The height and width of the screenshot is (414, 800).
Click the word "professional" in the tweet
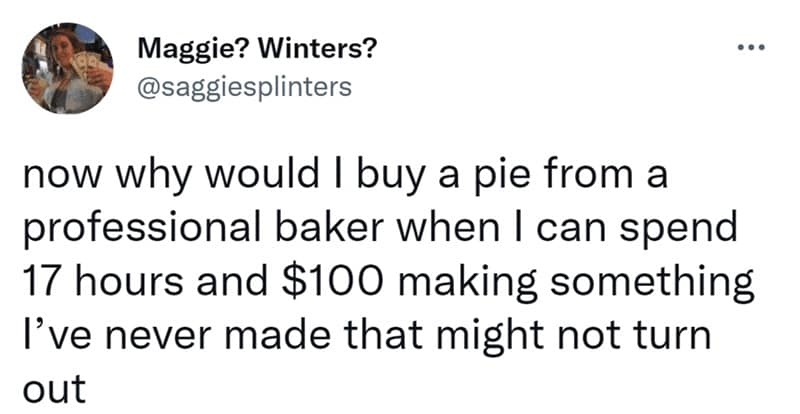pos(126,231)
